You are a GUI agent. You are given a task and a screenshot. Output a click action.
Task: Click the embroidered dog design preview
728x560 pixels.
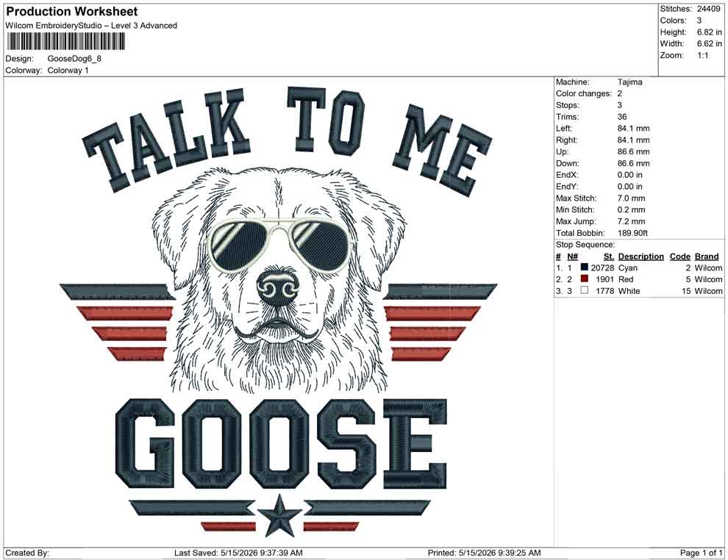[x=279, y=312]
